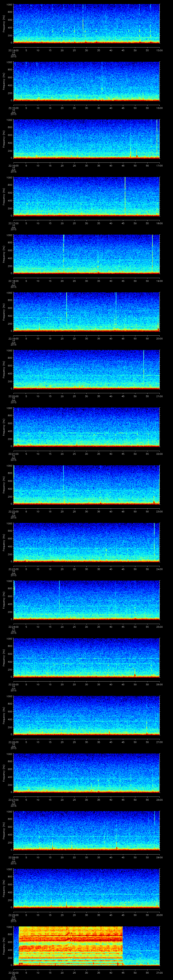
Task: Click the loud broadband noise block in the 22:30:00 spectrogram
Action: (x=71, y=946)
